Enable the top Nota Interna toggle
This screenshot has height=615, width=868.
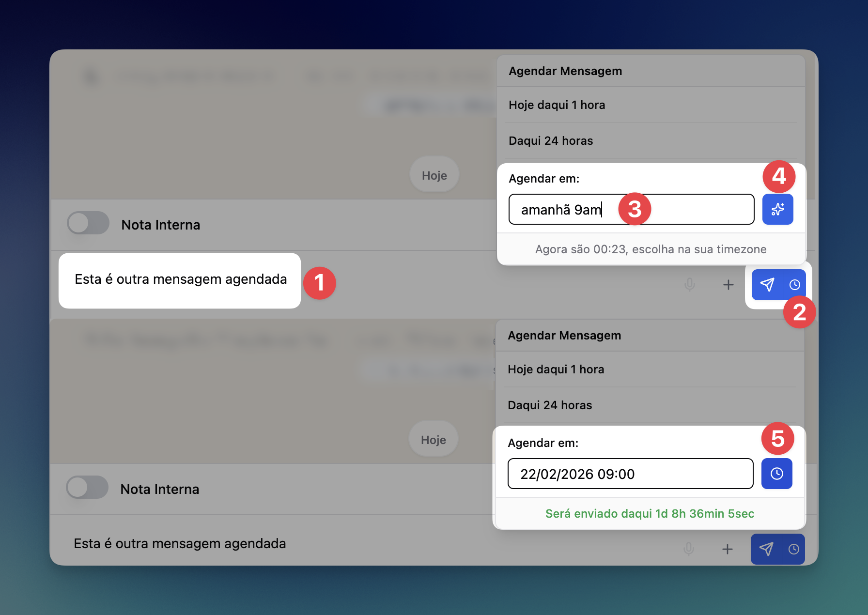[88, 224]
